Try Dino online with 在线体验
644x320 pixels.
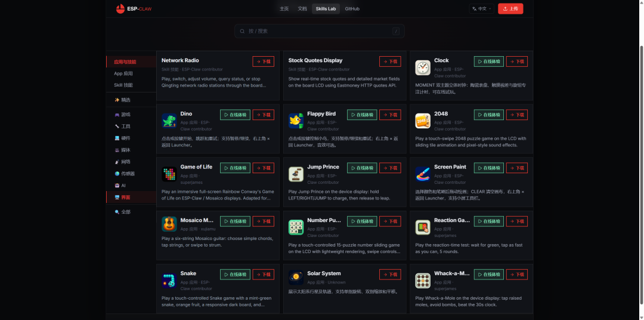point(235,115)
